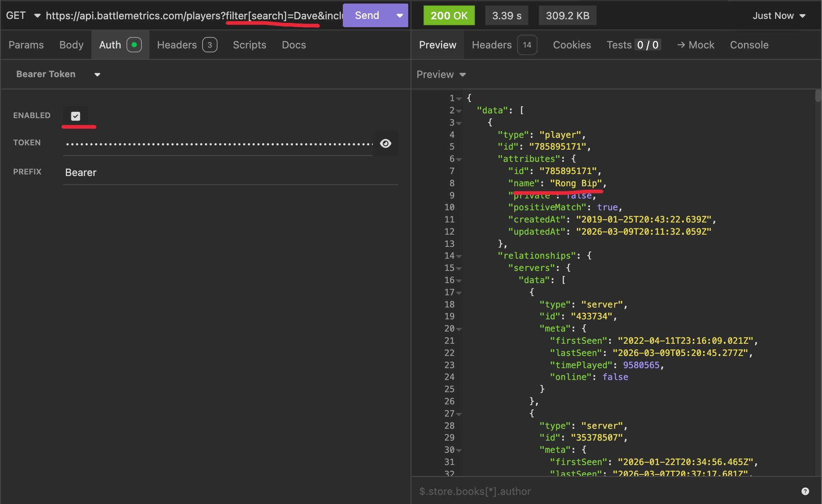Collapse the attributes object on line 6

coord(459,159)
